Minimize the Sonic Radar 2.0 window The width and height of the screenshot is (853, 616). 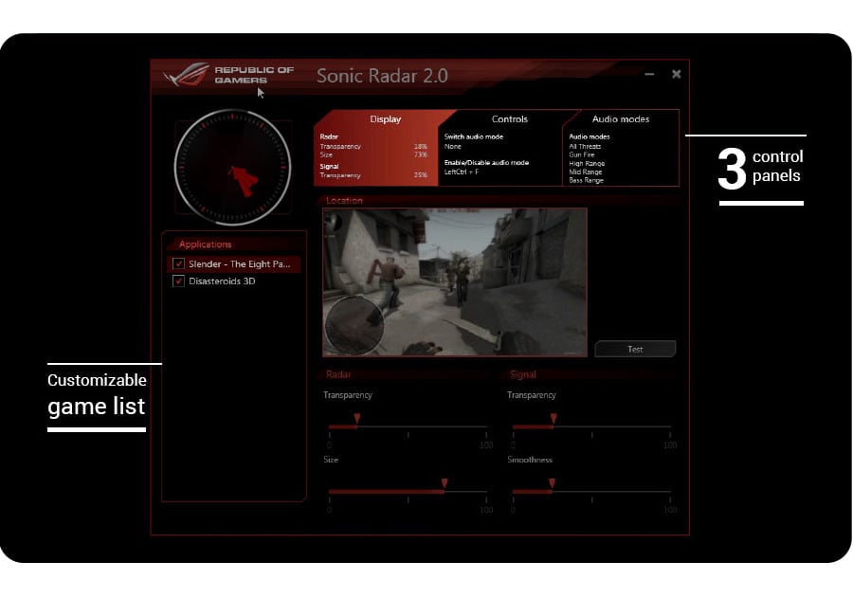click(x=649, y=74)
